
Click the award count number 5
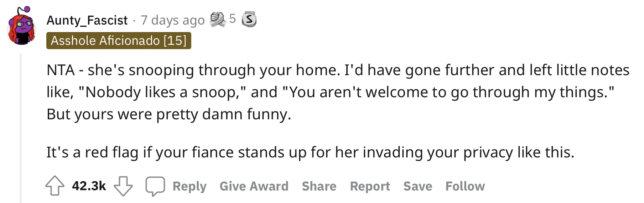(x=233, y=19)
